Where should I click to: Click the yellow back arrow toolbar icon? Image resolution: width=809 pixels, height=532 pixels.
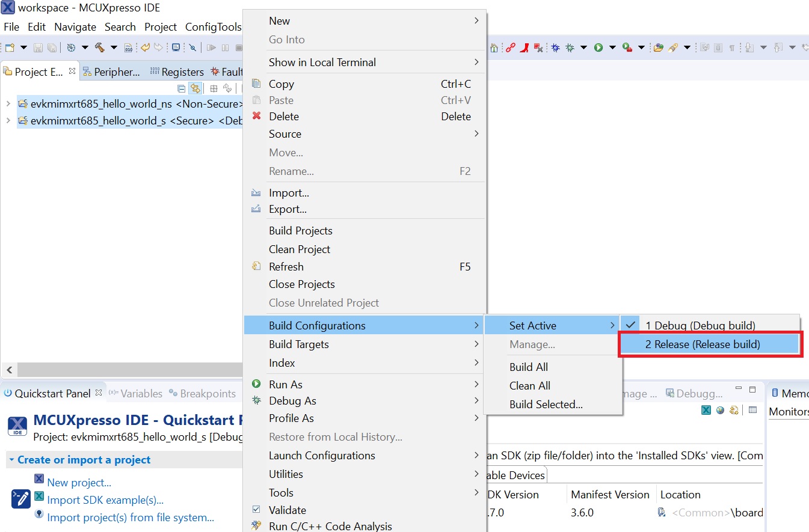[145, 47]
